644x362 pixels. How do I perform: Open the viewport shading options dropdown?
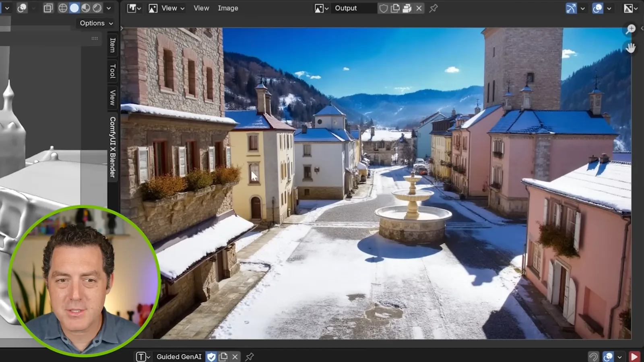coord(109,8)
